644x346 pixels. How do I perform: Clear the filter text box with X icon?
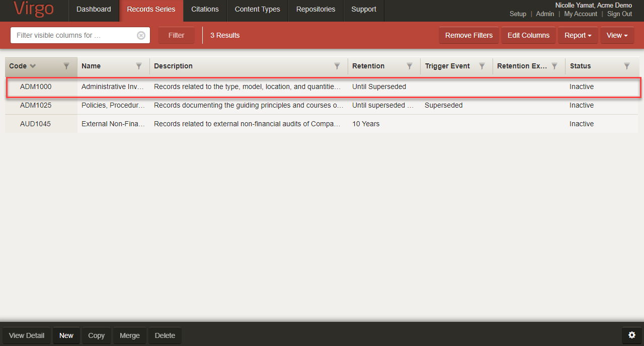click(141, 35)
